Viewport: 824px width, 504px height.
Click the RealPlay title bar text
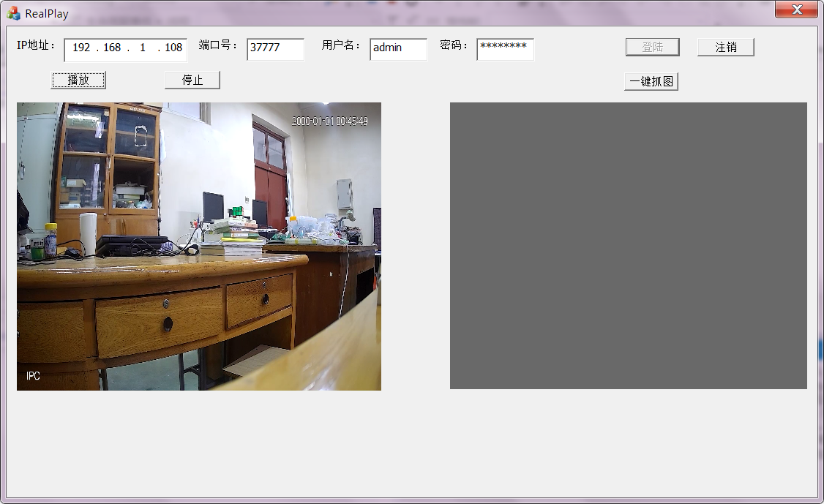[x=45, y=12]
